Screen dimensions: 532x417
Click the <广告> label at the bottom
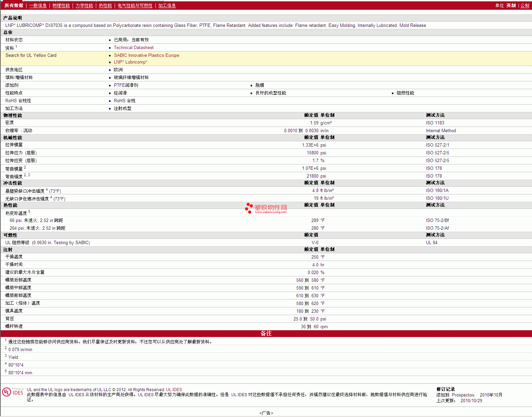pos(266,413)
